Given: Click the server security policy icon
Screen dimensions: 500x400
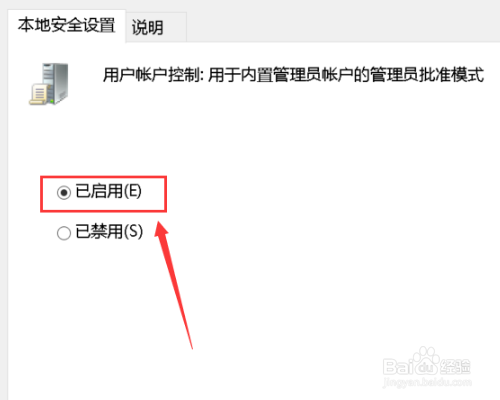Looking at the screenshot, I should (x=49, y=84).
